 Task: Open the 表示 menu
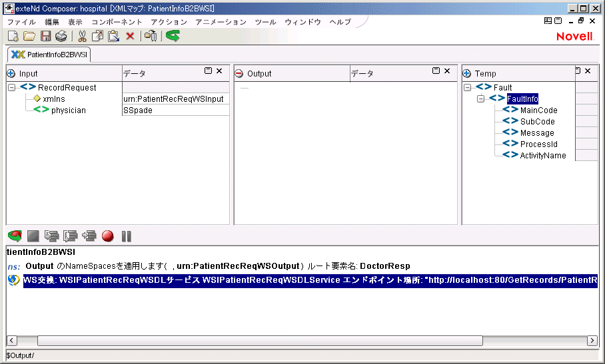[75, 22]
